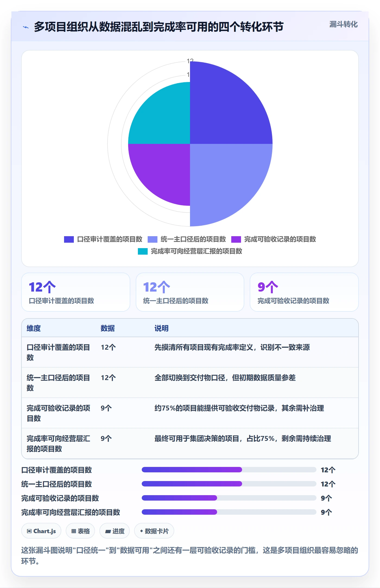The width and height of the screenshot is (380, 588).
Task: Click the diamond icon in the 数据卡片 chip
Action: coord(141,531)
